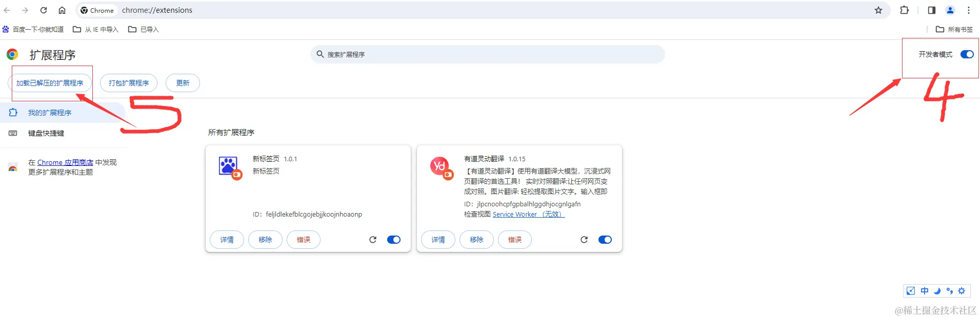Click the 更新 button
980x319 pixels.
tap(183, 83)
